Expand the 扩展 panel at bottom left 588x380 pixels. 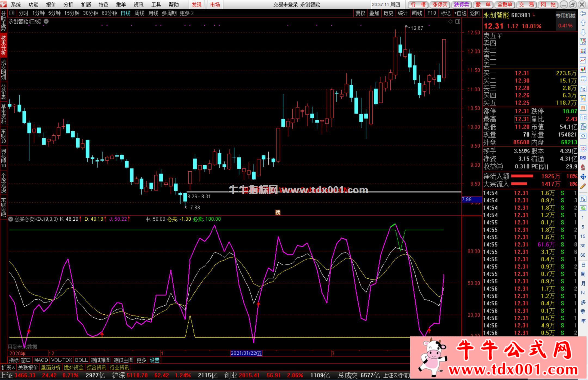[8, 367]
